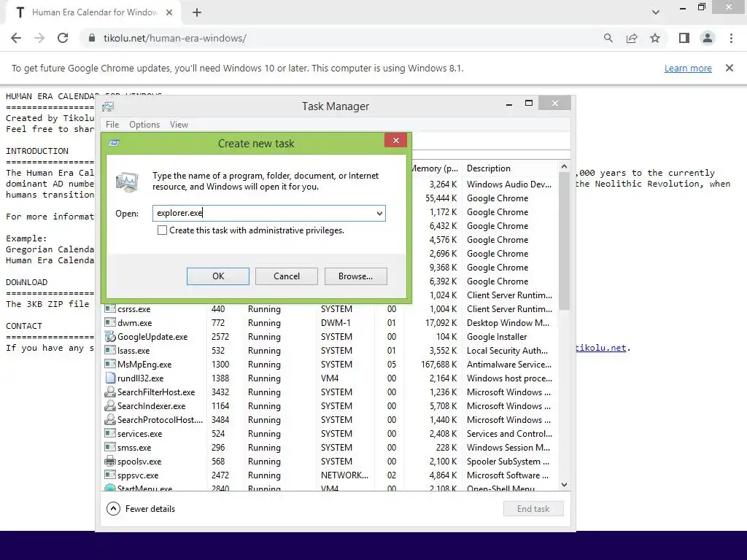Click the Task Manager title bar icon
The width and height of the screenshot is (747, 560).
tap(108, 106)
